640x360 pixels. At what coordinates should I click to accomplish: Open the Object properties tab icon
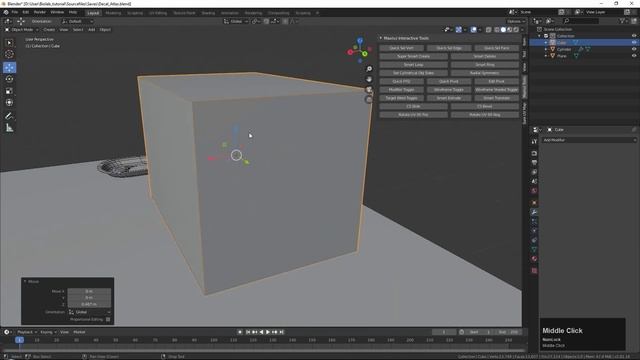click(x=534, y=203)
